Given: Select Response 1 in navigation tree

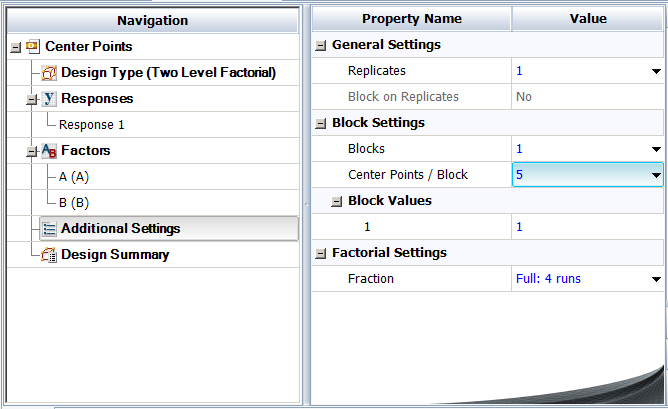Looking at the screenshot, I should point(92,125).
